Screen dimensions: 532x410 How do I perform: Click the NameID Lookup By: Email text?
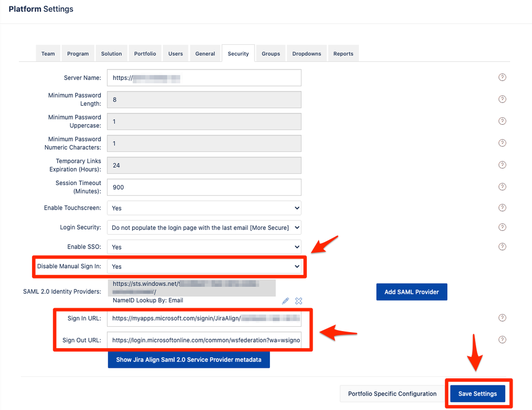click(148, 300)
